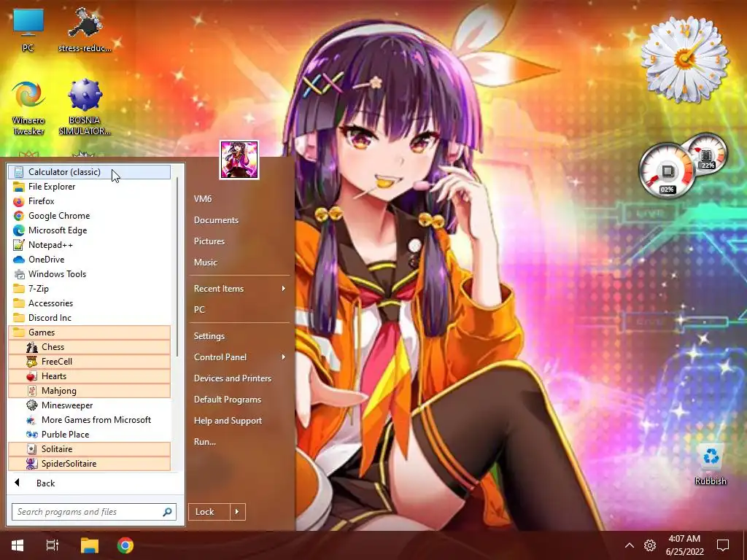Open the clock showing 4:07 AM

[684, 545]
